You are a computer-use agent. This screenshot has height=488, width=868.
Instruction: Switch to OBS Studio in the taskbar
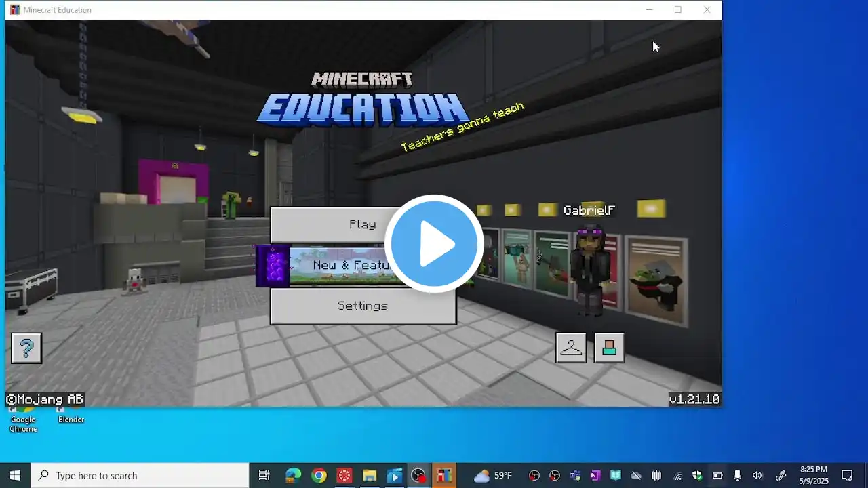[419, 475]
